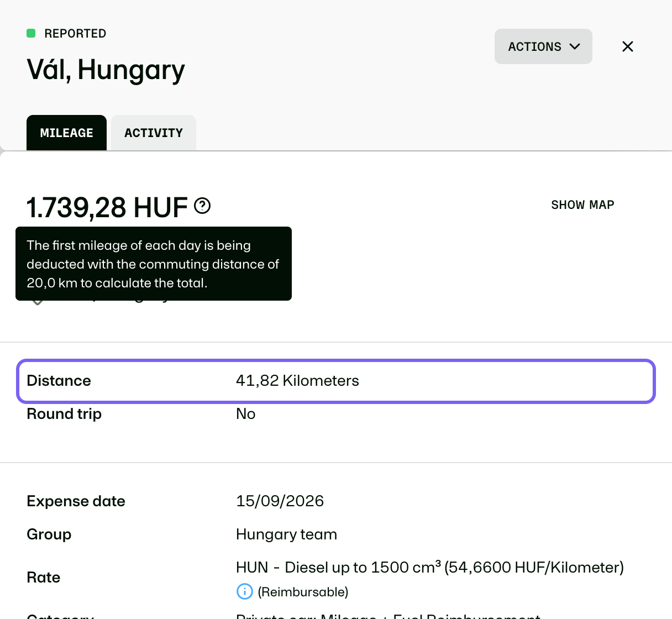Click the Show Map link
This screenshot has width=672, height=619.
click(x=582, y=205)
